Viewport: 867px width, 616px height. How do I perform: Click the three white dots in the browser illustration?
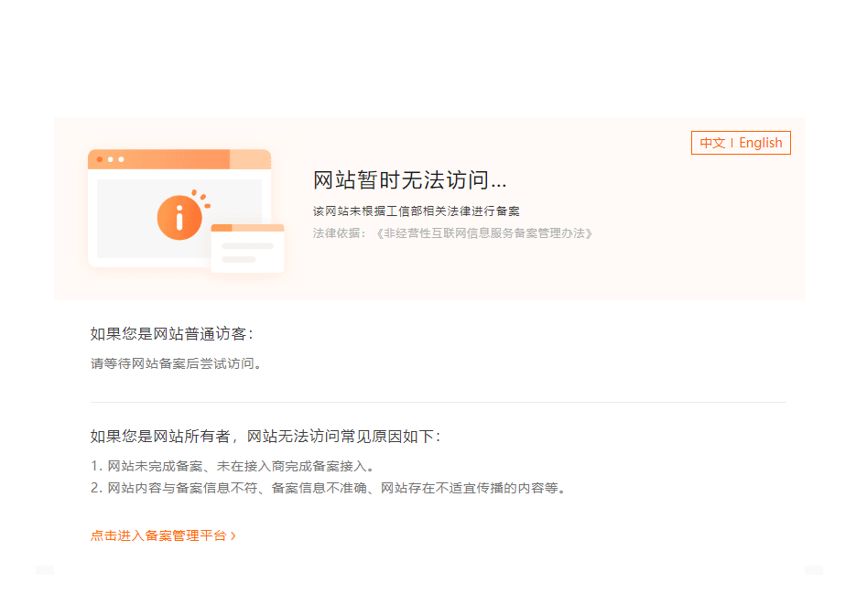pyautogui.click(x=110, y=159)
